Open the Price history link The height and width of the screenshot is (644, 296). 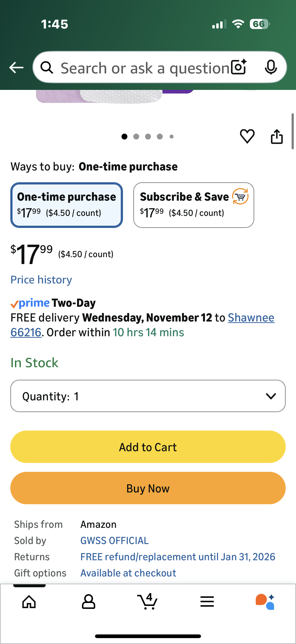pos(41,280)
